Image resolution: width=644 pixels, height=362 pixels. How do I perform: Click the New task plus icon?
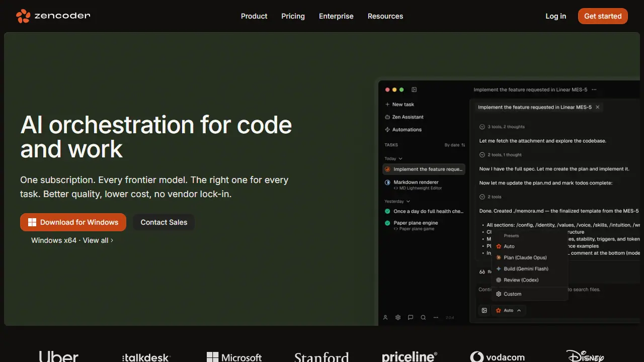click(387, 105)
